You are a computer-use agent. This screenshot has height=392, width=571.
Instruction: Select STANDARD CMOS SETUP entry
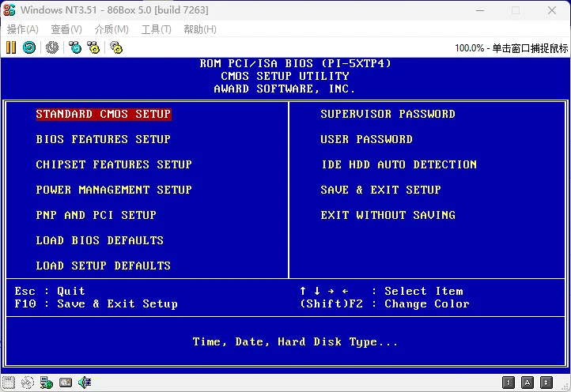click(103, 114)
